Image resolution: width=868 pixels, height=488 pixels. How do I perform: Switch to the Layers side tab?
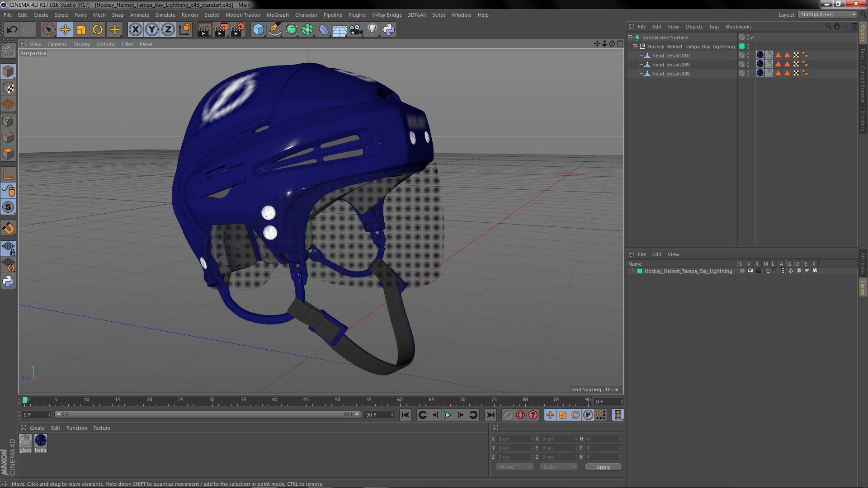(x=863, y=287)
